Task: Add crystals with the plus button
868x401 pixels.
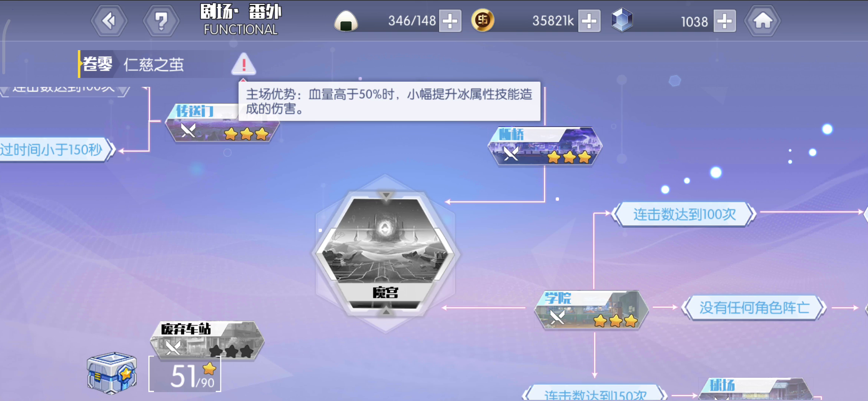Action: 724,21
